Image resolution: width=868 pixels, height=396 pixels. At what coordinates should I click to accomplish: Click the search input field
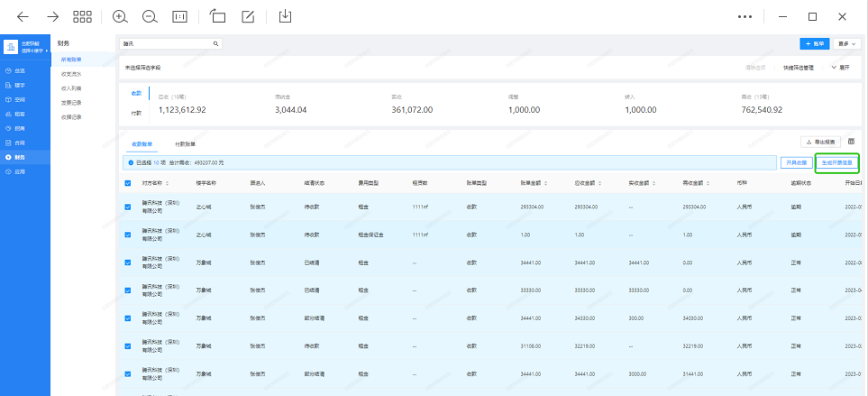pos(165,43)
